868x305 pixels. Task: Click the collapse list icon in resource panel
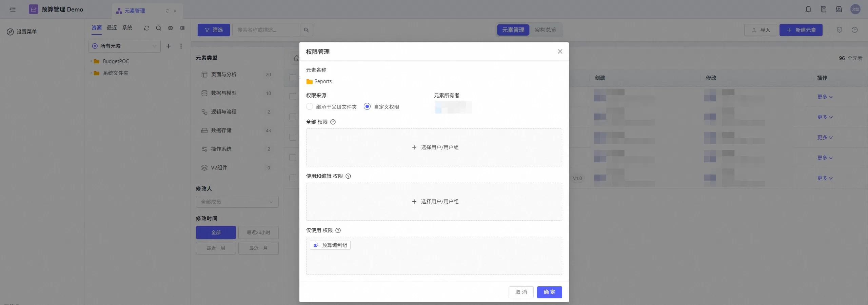pyautogui.click(x=182, y=28)
